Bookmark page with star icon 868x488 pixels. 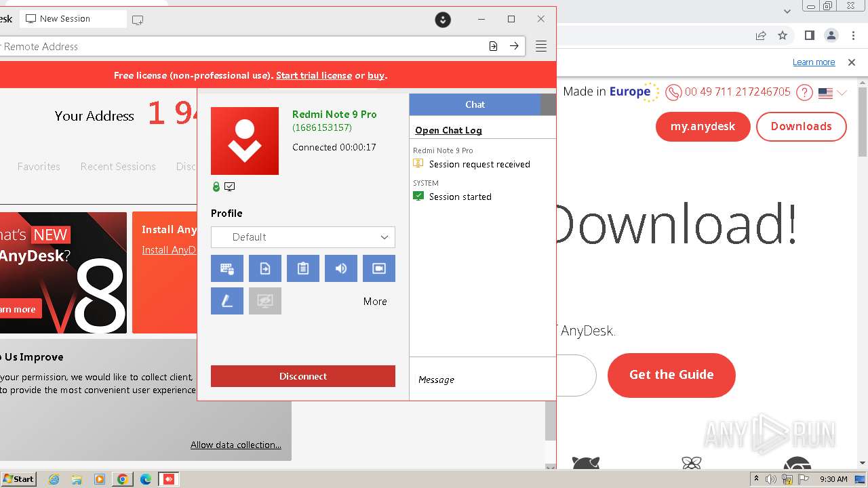pos(783,35)
